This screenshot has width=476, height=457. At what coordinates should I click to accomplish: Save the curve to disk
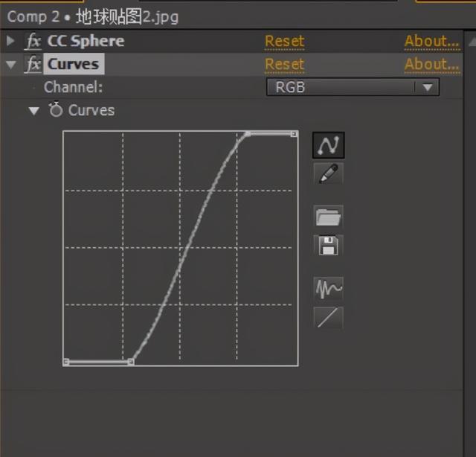[x=329, y=246]
